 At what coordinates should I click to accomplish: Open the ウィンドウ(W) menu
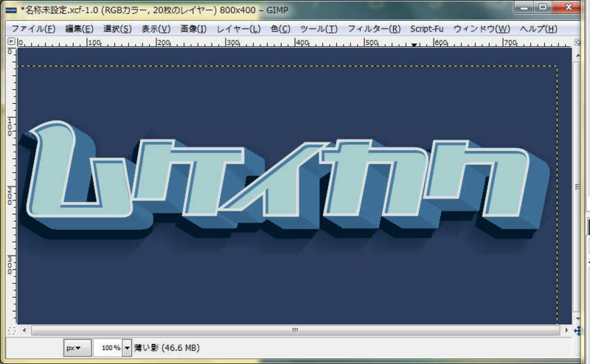click(x=482, y=29)
